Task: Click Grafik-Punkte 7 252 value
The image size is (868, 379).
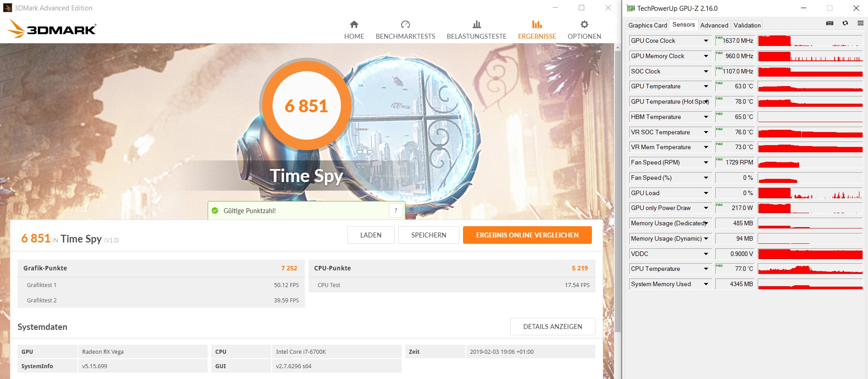Action: 289,268
